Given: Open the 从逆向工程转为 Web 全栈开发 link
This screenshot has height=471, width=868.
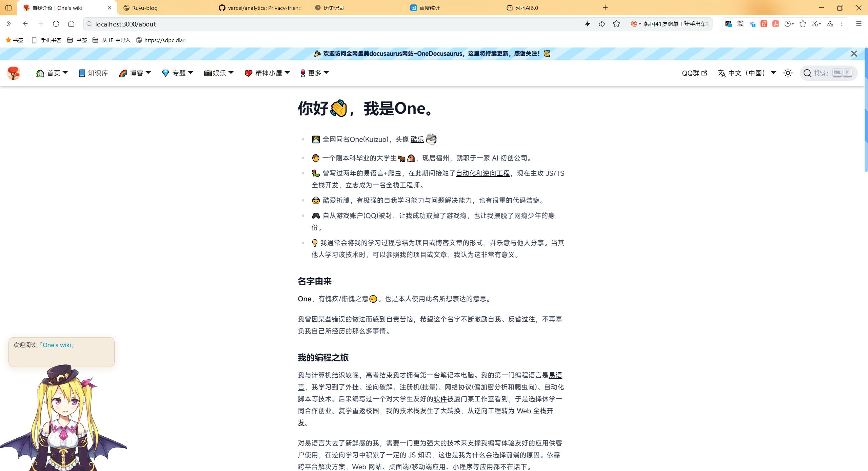Looking at the screenshot, I should click(x=510, y=411).
